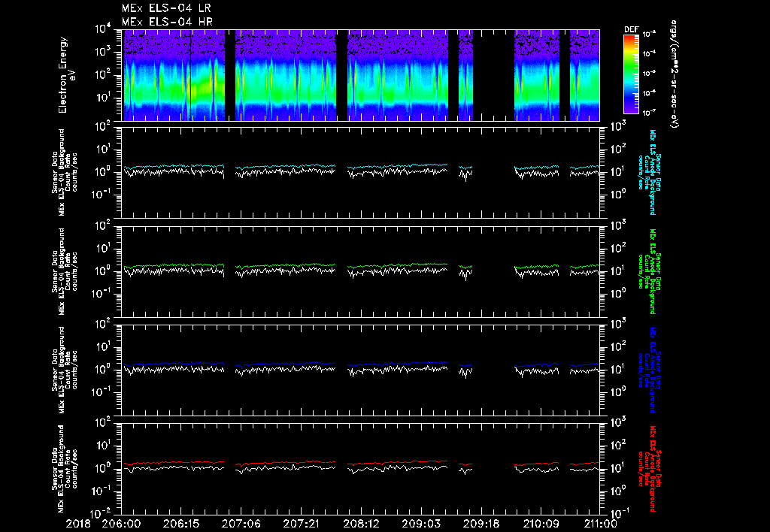Select the blue background count rate trace
The height and width of the screenshot is (532, 770).
click(x=360, y=364)
